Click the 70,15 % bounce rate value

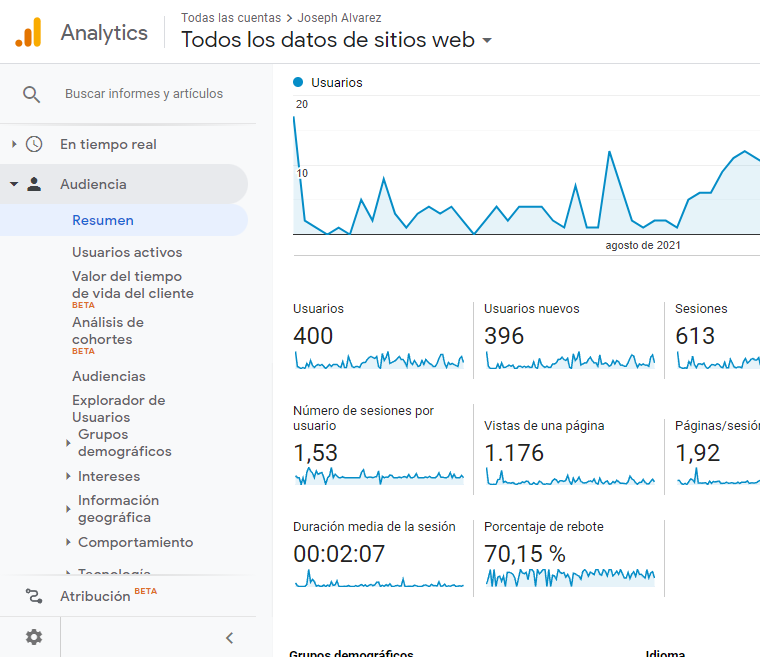[525, 554]
